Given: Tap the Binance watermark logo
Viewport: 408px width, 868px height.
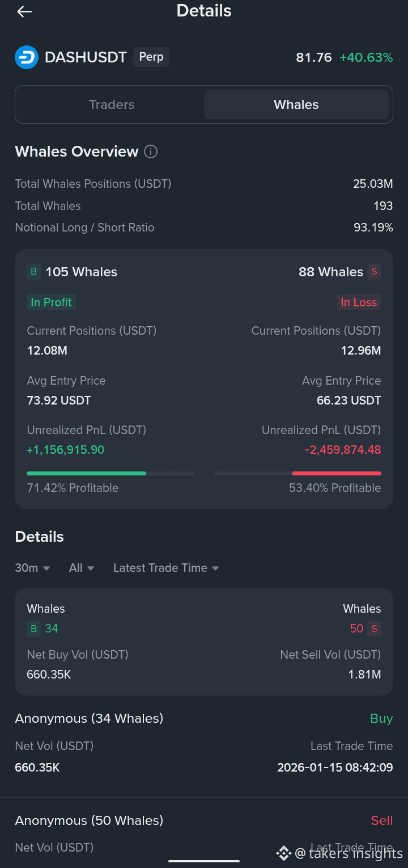Looking at the screenshot, I should point(283,853).
